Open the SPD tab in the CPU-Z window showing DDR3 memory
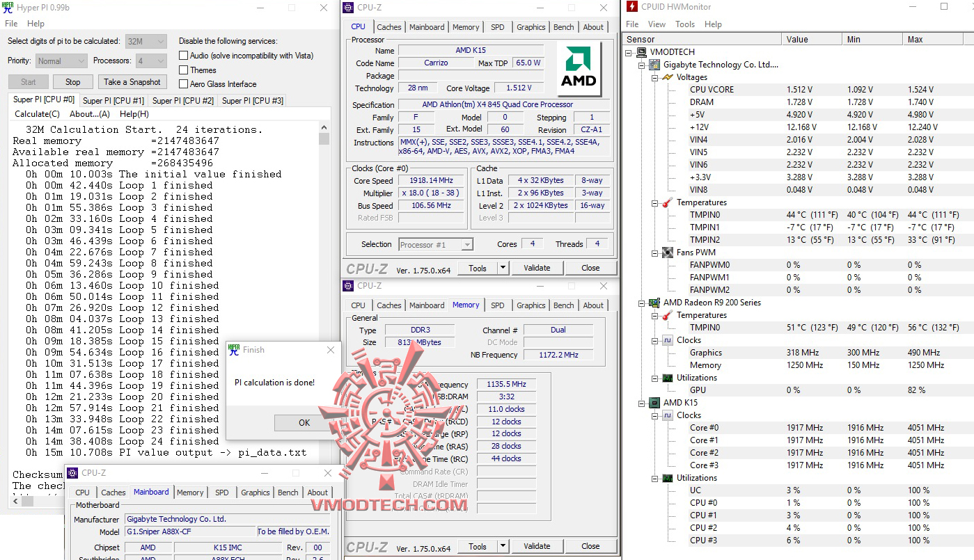Image resolution: width=974 pixels, height=560 pixels. click(x=498, y=305)
